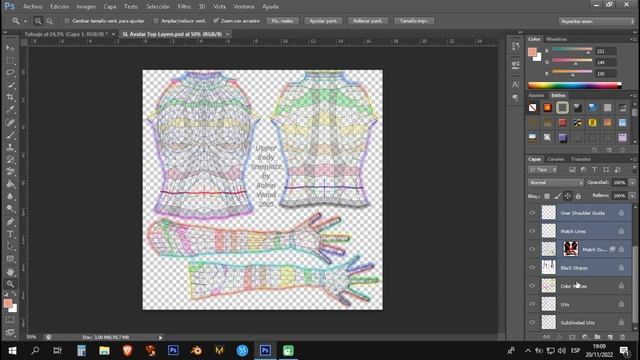
Task: Open the blending mode Normal dropdown
Action: pyautogui.click(x=556, y=182)
